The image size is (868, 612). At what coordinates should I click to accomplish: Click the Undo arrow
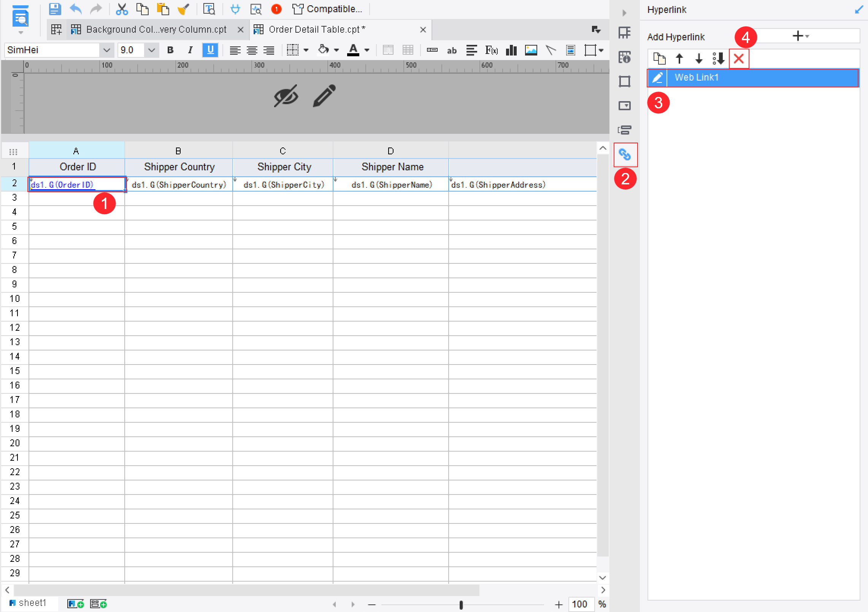[x=76, y=9]
